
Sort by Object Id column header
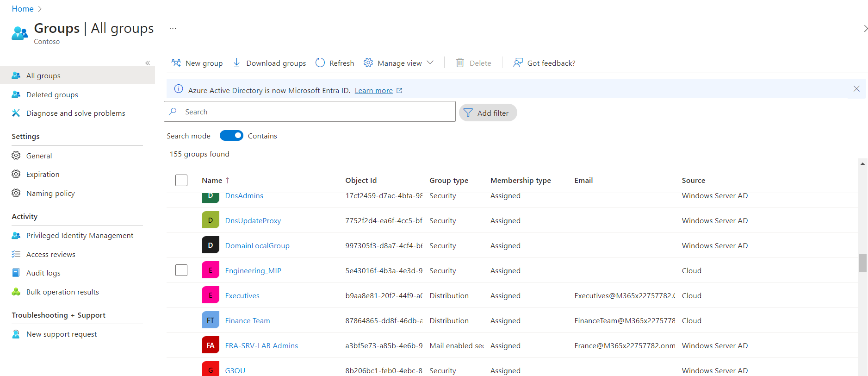pyautogui.click(x=361, y=181)
